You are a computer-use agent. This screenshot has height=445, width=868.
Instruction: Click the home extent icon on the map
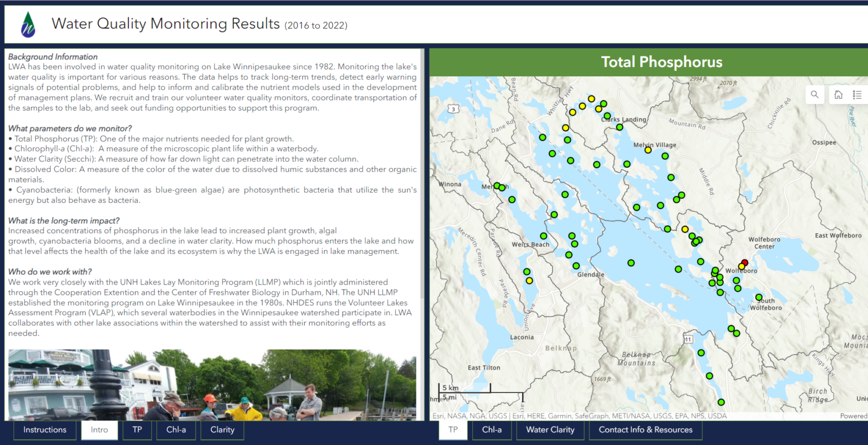[x=838, y=94]
